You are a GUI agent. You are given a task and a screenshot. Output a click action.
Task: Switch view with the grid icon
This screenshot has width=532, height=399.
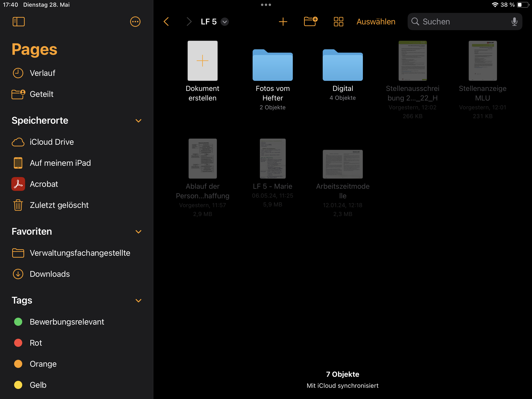[x=338, y=22]
